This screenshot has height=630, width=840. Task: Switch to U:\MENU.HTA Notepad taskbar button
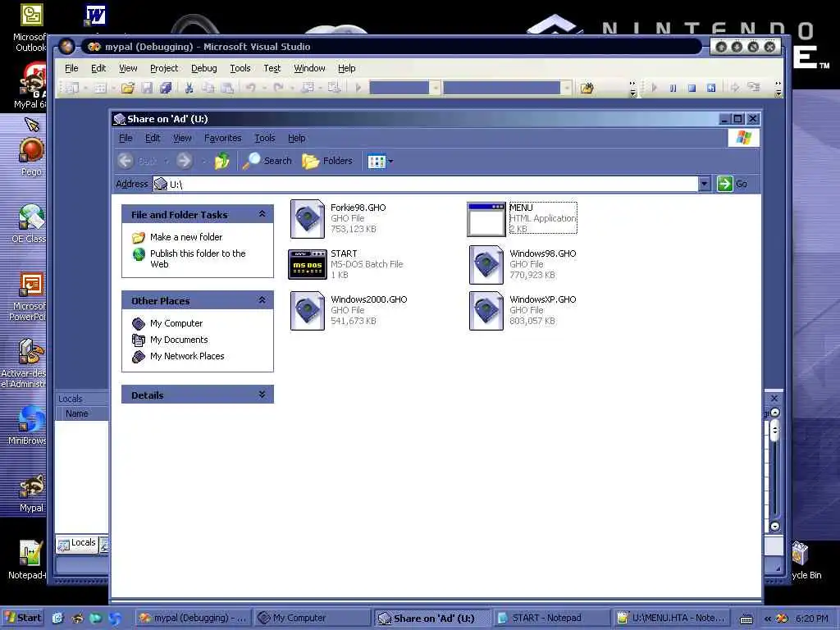click(x=671, y=618)
